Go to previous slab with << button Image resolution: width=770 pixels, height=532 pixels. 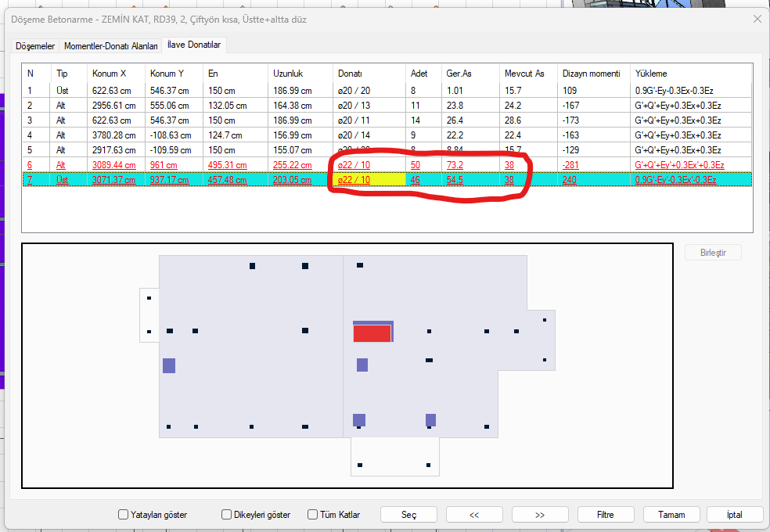[474, 515]
